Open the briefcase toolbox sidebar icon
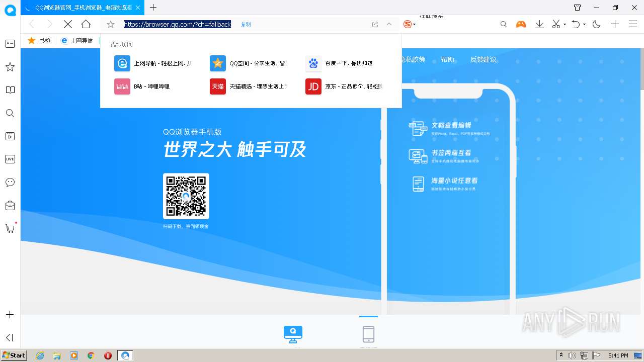The height and width of the screenshot is (362, 644). tap(10, 205)
